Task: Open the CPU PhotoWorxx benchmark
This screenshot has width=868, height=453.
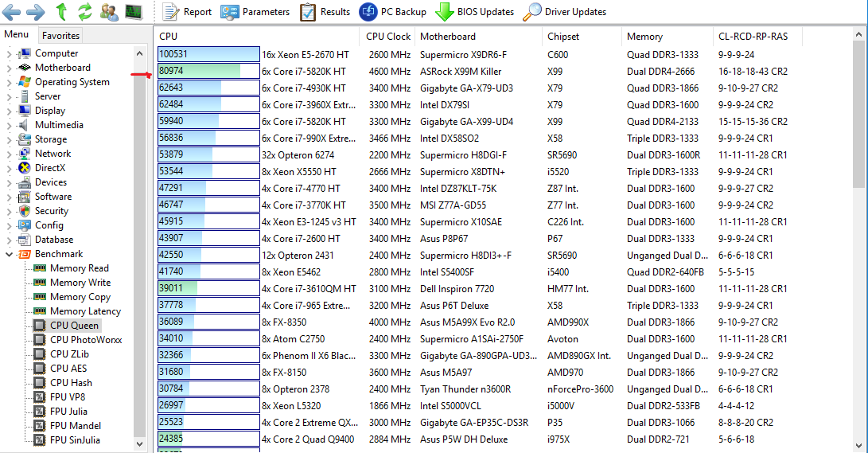Action: [x=86, y=340]
